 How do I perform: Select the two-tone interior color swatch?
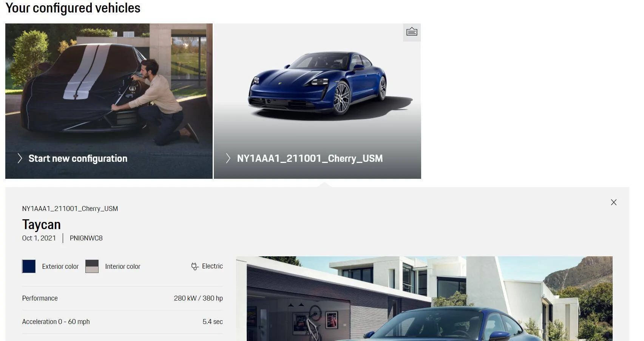pyautogui.click(x=92, y=267)
